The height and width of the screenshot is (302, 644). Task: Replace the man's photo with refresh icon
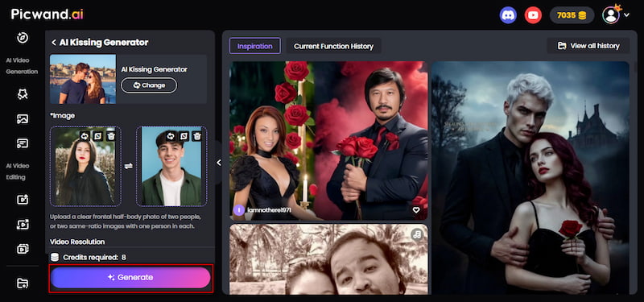pyautogui.click(x=171, y=135)
